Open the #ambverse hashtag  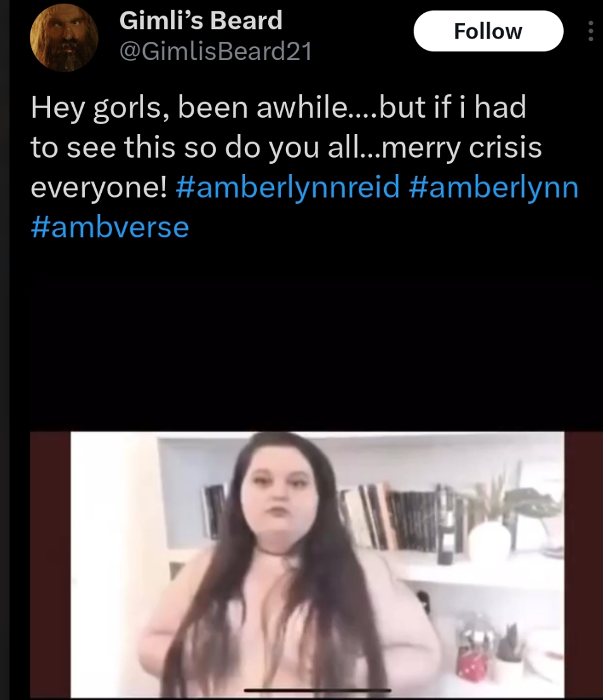(x=110, y=227)
